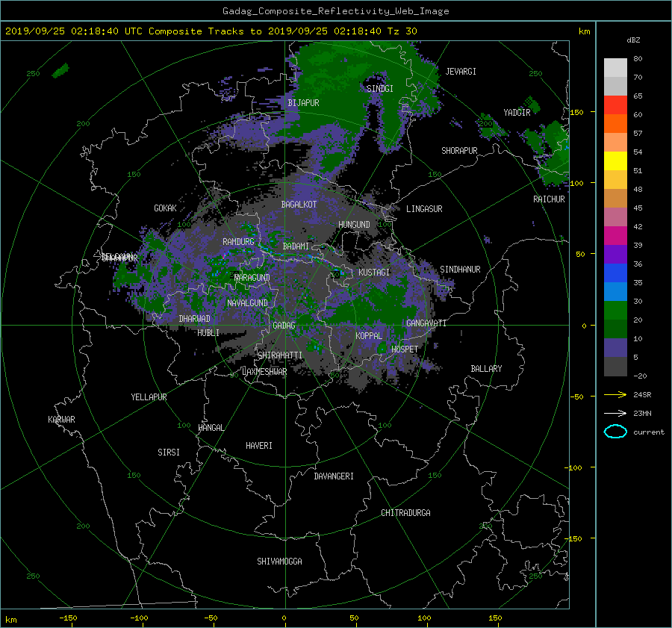
Task: Click the BIJAPUR city label
Action: click(303, 103)
